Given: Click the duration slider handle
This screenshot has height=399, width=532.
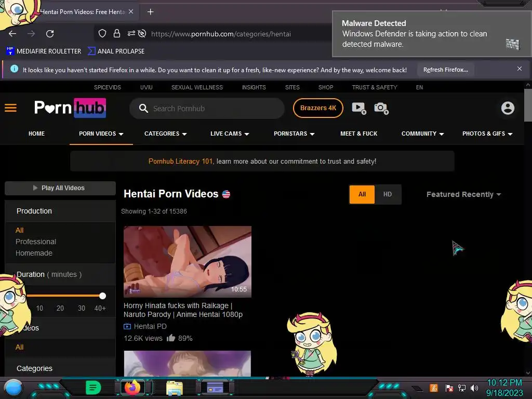Looking at the screenshot, I should (102, 296).
